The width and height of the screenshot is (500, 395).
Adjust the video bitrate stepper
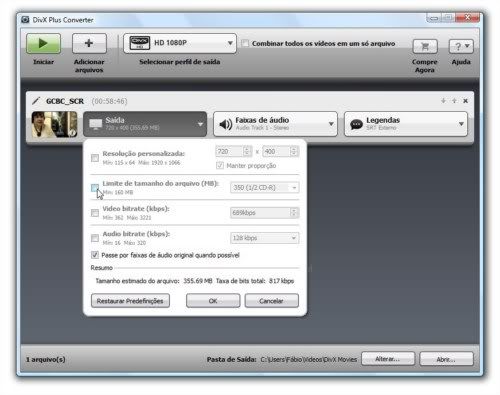pos(294,213)
